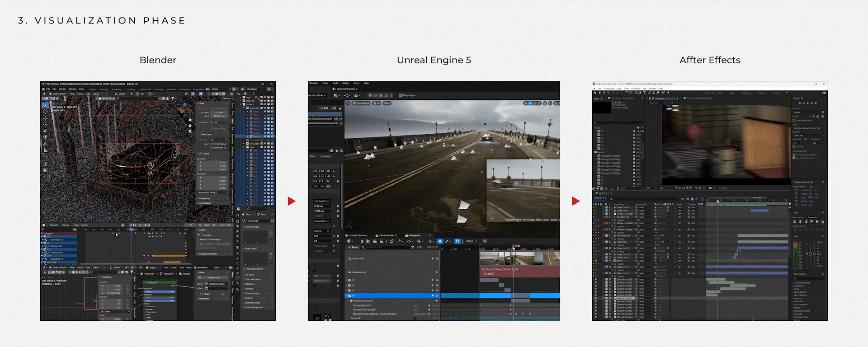
Task: Toggle Full Screen checkbox in After Effects Preview
Action: click(793, 146)
